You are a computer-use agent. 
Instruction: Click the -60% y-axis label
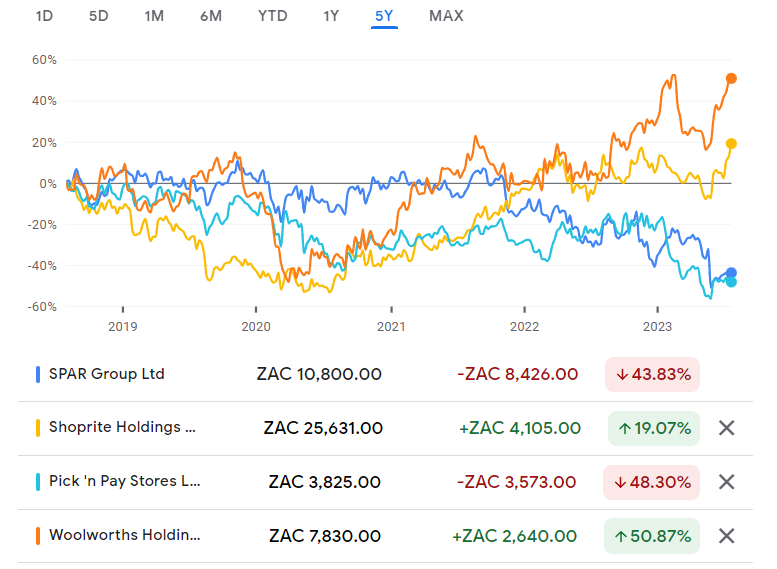(42, 307)
